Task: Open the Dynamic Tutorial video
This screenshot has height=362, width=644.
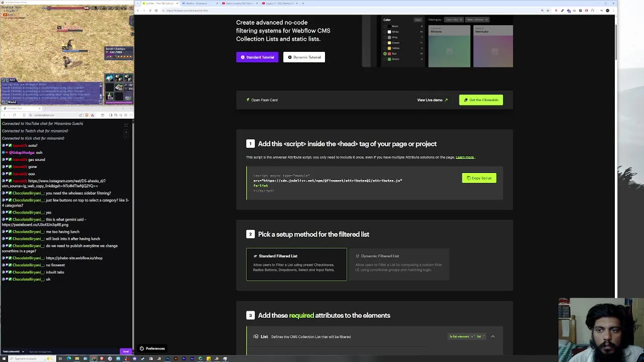Action: pyautogui.click(x=304, y=57)
